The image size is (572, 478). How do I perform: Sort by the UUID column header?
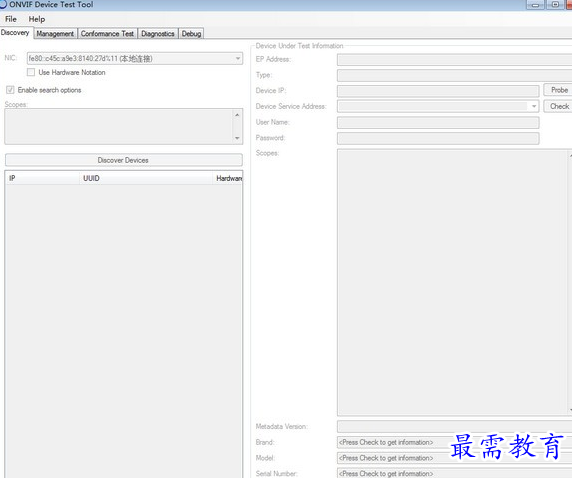(146, 178)
